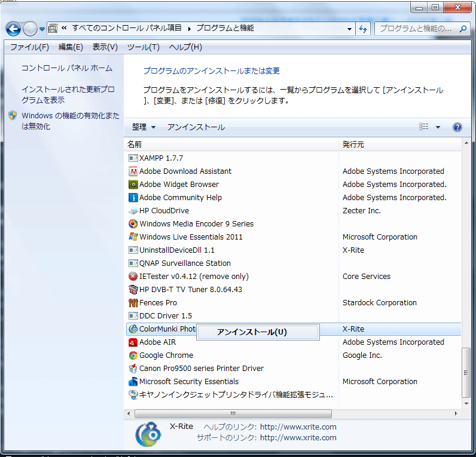476x457 pixels.
Task: Click the HP DVB-T TV Tuner icon
Action: click(133, 290)
